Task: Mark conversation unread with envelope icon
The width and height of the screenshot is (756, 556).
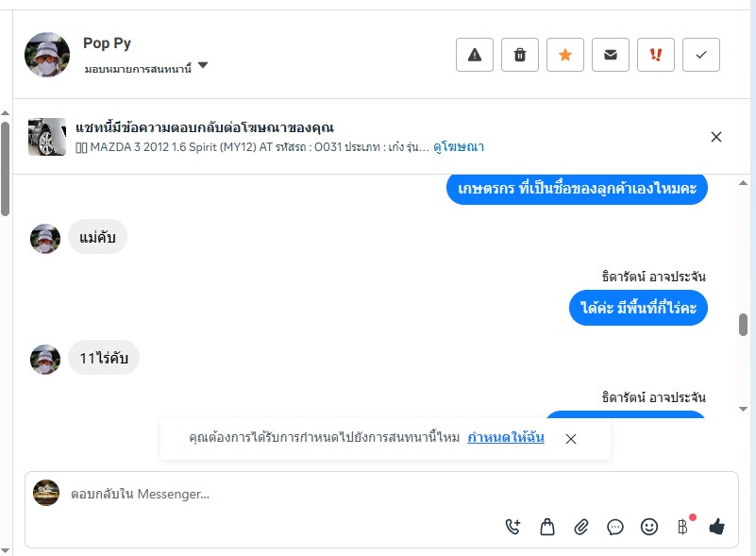Action: coord(611,55)
